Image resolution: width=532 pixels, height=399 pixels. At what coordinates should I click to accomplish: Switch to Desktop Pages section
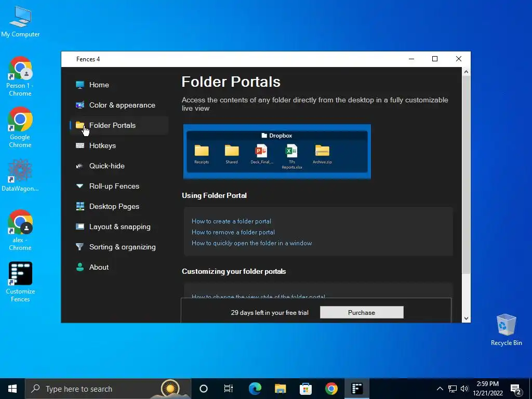(x=119, y=206)
